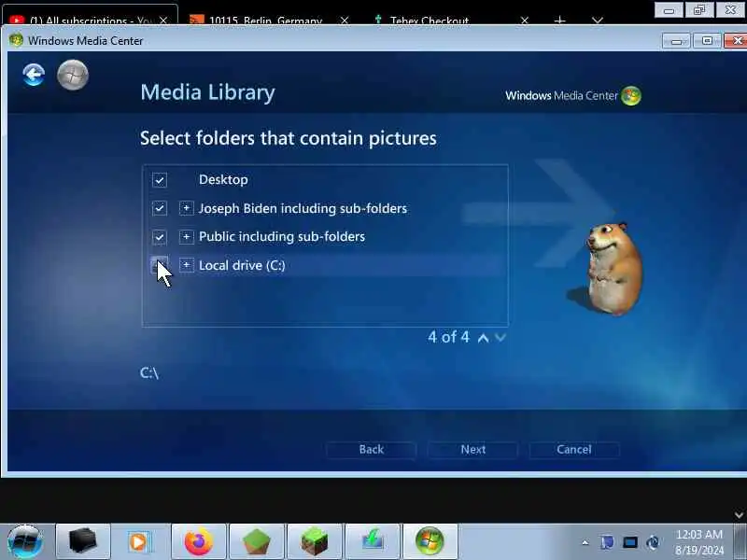Open the black box app in the taskbar
The image size is (747, 560).
(83, 541)
